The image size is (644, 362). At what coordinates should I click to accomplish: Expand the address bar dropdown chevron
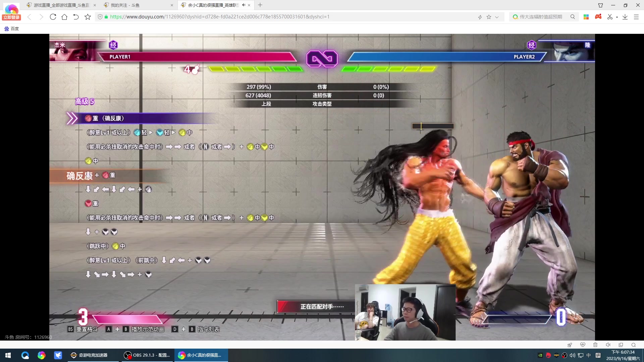tap(497, 17)
